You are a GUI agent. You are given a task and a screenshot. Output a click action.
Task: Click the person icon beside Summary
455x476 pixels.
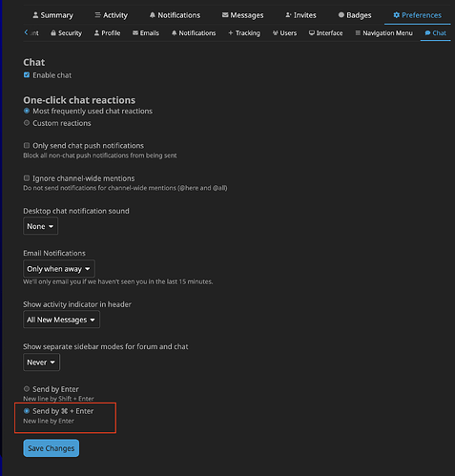point(35,15)
